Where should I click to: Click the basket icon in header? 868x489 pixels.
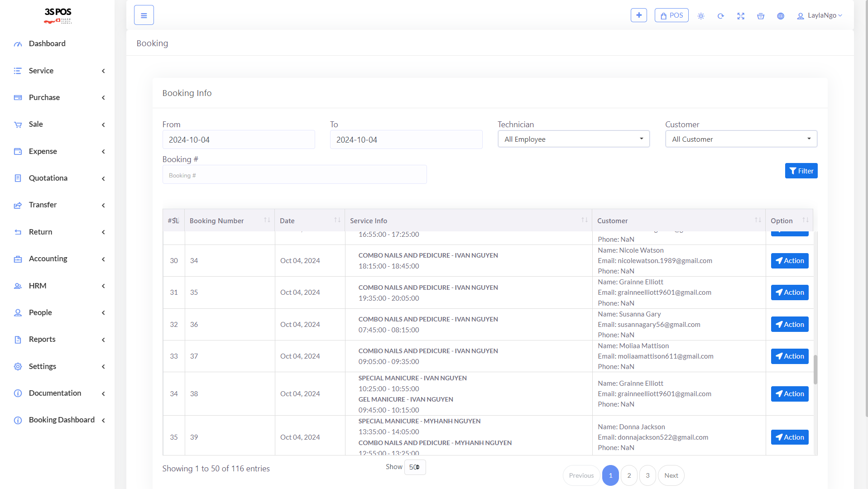pyautogui.click(x=761, y=16)
